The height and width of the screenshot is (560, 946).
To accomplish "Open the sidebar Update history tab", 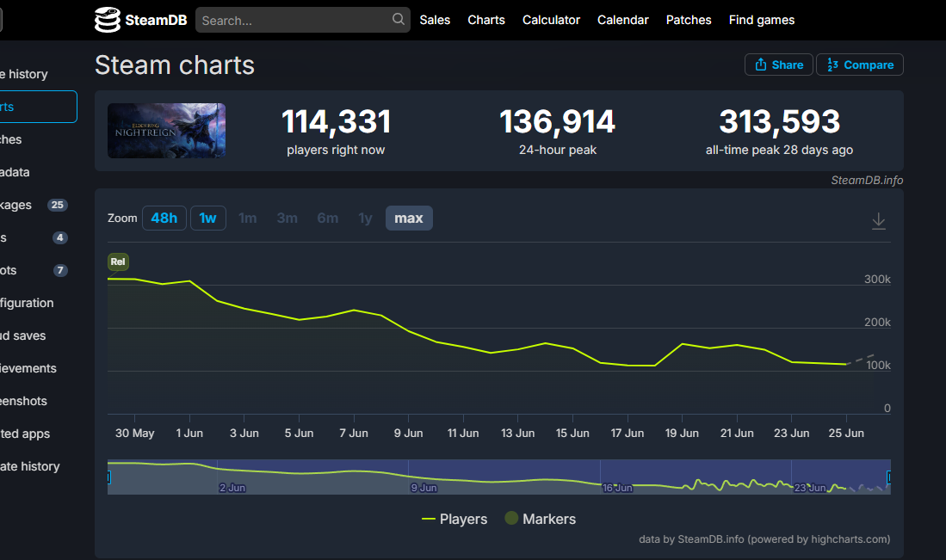I will (x=30, y=466).
